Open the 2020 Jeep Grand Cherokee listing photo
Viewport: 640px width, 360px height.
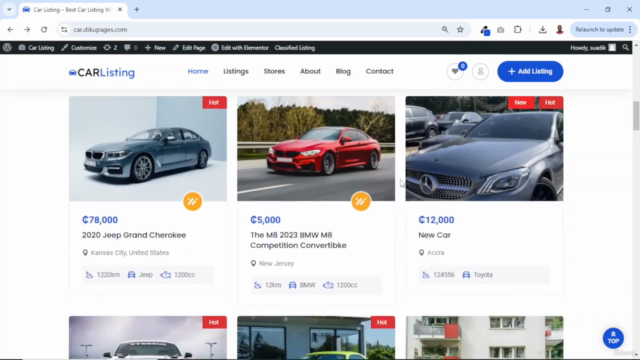[148, 149]
